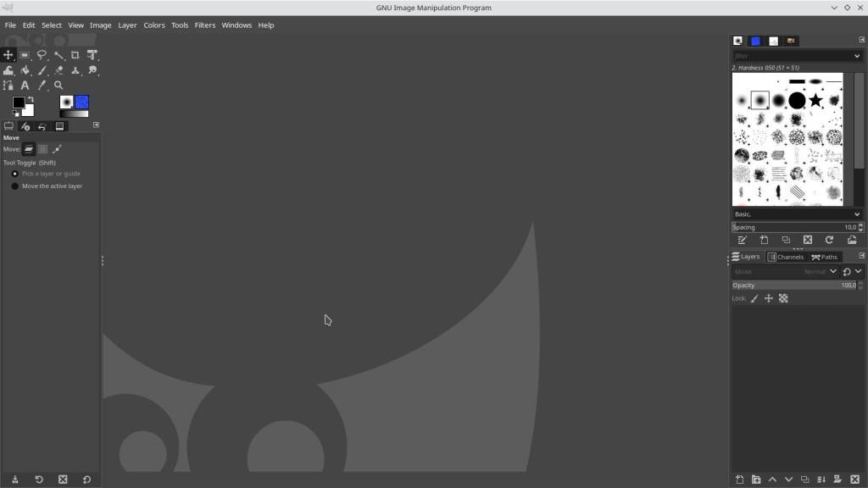Duplicate the selected brush
Viewport: 868px width, 488px height.
786,240
